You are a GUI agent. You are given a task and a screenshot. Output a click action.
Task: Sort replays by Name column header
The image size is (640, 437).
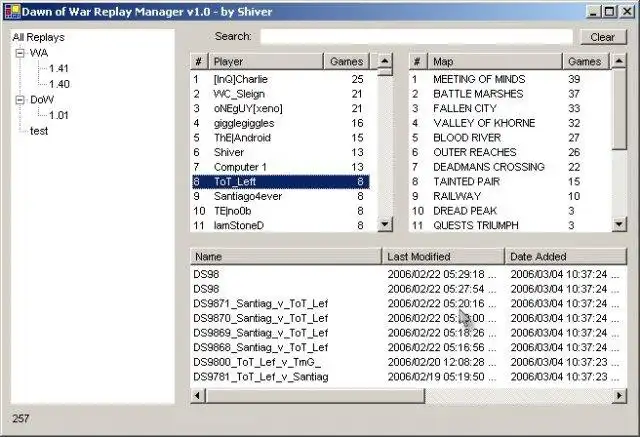pyautogui.click(x=286, y=257)
